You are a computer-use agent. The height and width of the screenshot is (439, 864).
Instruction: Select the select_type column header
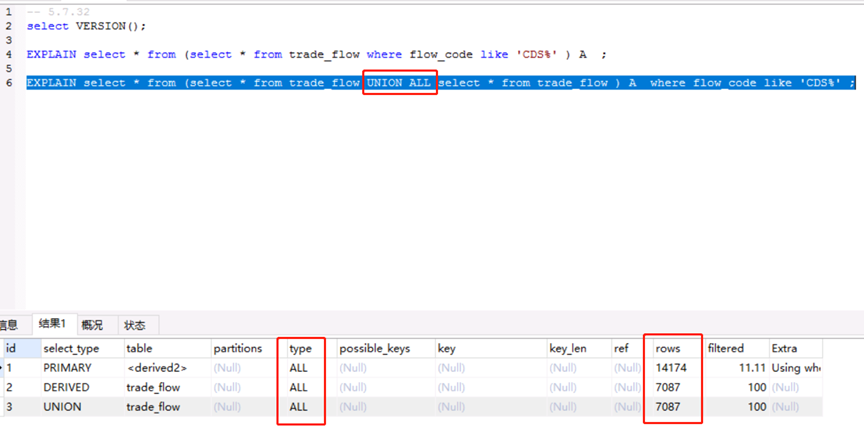(x=83, y=348)
